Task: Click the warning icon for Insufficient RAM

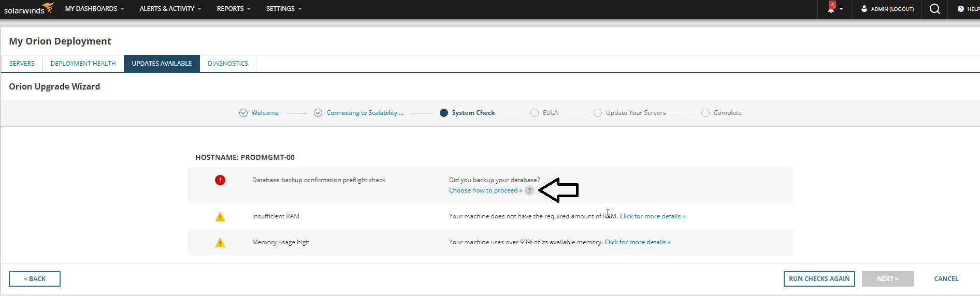Action: click(220, 216)
